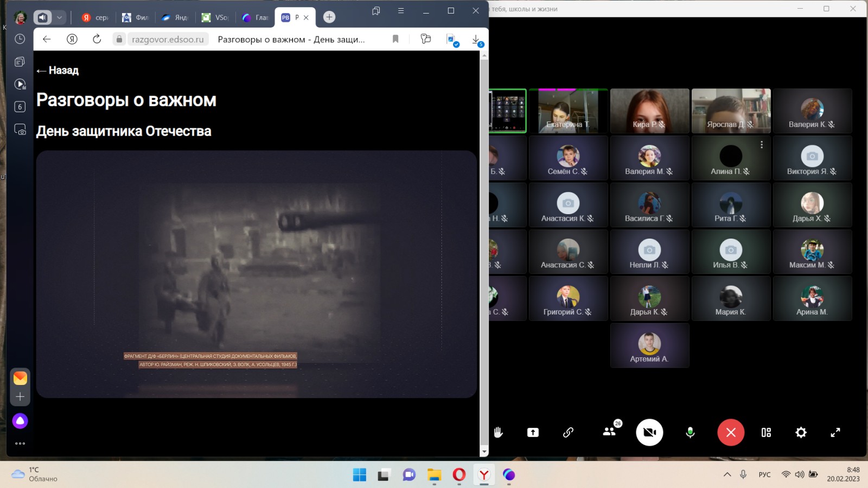Start screen sharing in the call window
Viewport: 868px width, 488px height.
point(533,432)
